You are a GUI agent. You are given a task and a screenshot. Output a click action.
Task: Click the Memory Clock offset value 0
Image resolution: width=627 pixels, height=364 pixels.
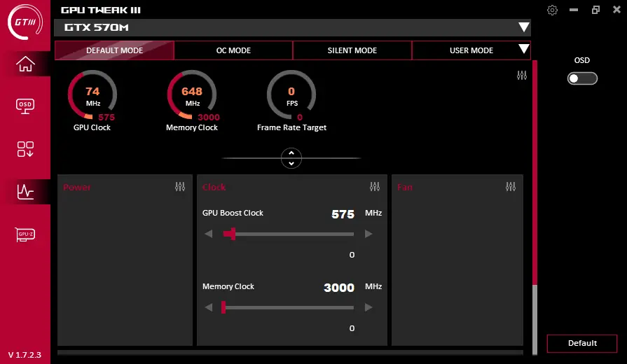point(352,328)
